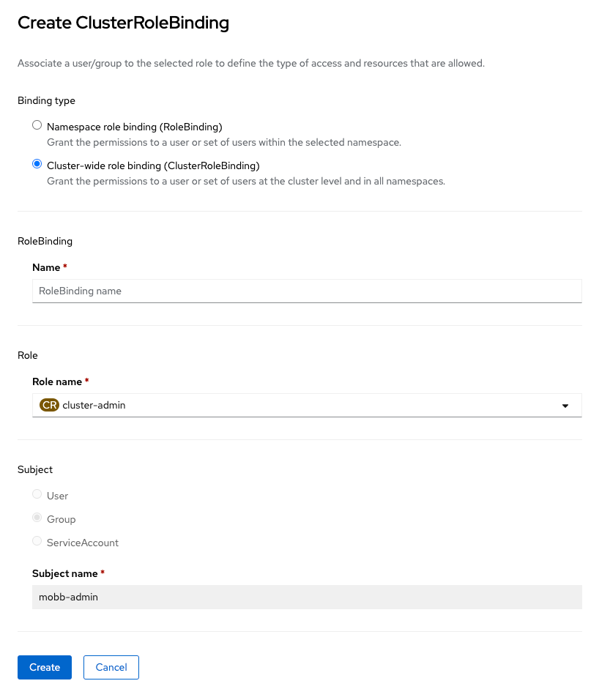
Task: Select the Cluster-wide role binding radio button
Action: pos(37,164)
